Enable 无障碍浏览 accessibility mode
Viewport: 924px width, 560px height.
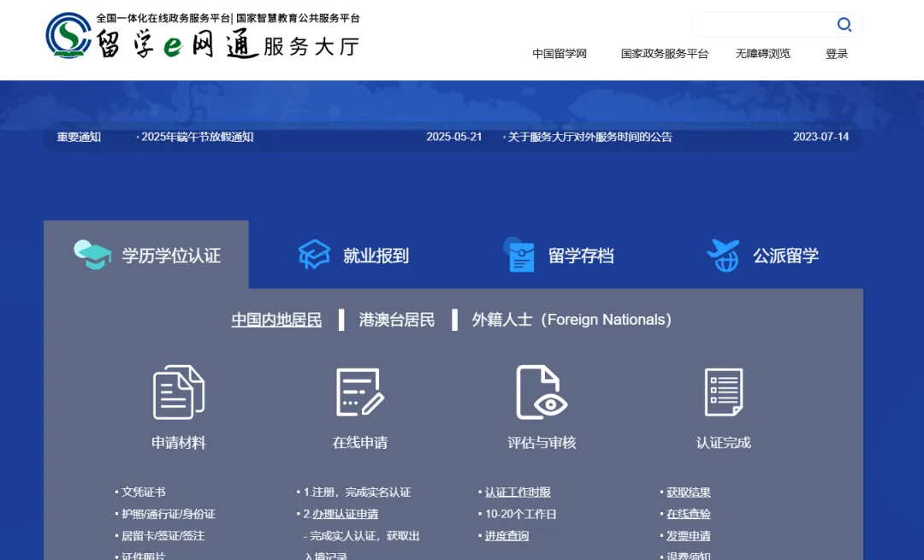click(x=762, y=54)
